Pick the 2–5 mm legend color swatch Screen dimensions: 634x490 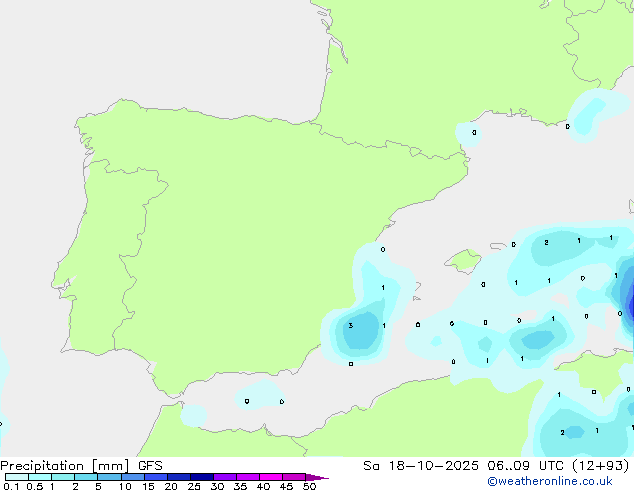pyautogui.click(x=86, y=477)
